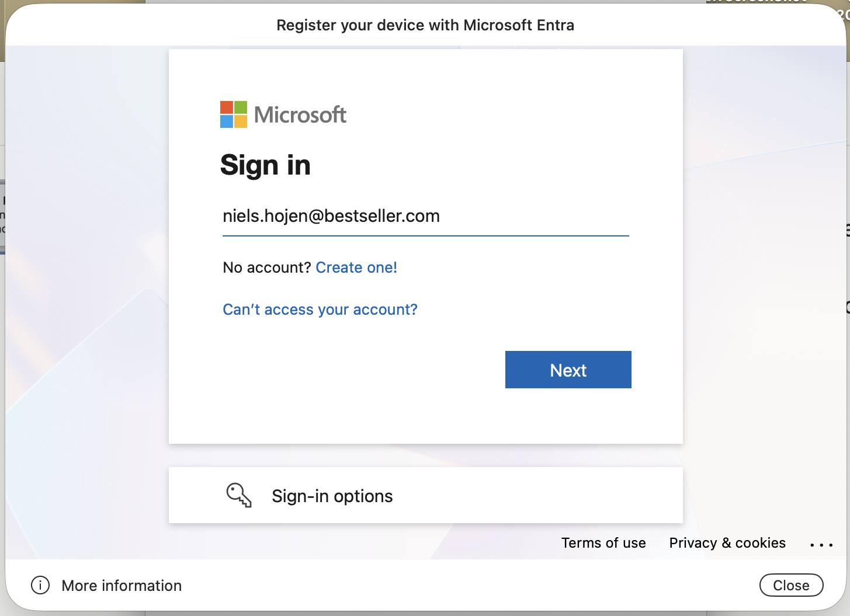Image resolution: width=850 pixels, height=616 pixels.
Task: Follow the "Create one!" link
Action: pyautogui.click(x=356, y=267)
